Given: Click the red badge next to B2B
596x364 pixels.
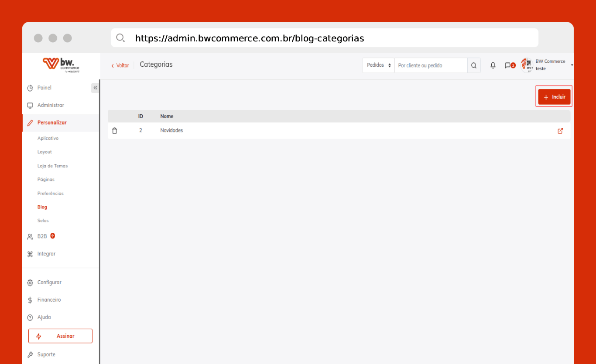Looking at the screenshot, I should (53, 236).
